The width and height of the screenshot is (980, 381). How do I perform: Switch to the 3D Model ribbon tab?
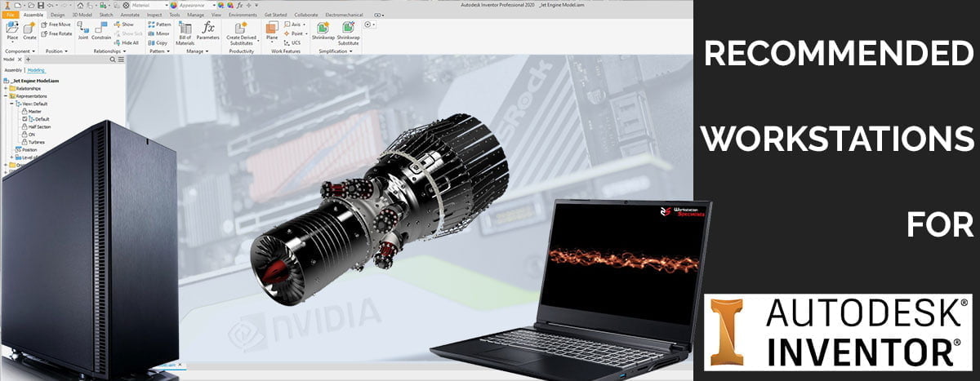(x=82, y=15)
